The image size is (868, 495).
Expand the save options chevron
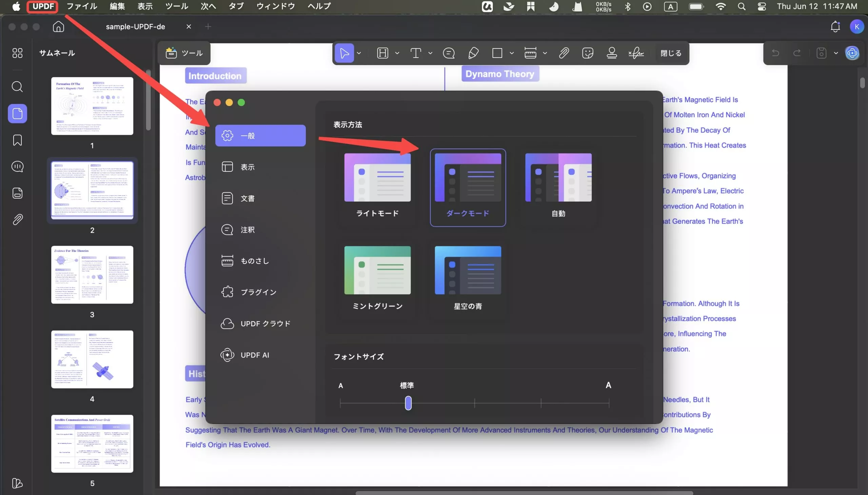pos(836,53)
